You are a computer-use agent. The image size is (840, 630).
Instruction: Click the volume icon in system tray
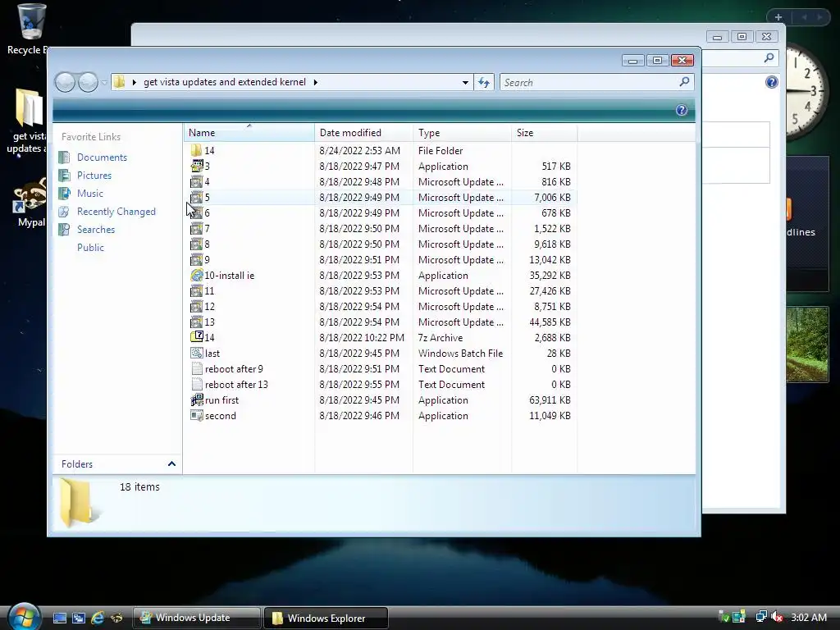pyautogui.click(x=776, y=617)
